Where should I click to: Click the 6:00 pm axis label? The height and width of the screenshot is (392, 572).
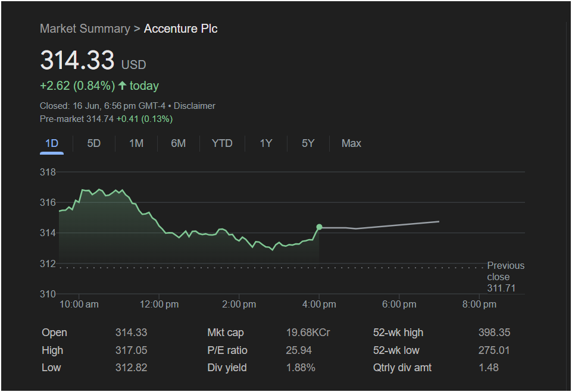(399, 304)
